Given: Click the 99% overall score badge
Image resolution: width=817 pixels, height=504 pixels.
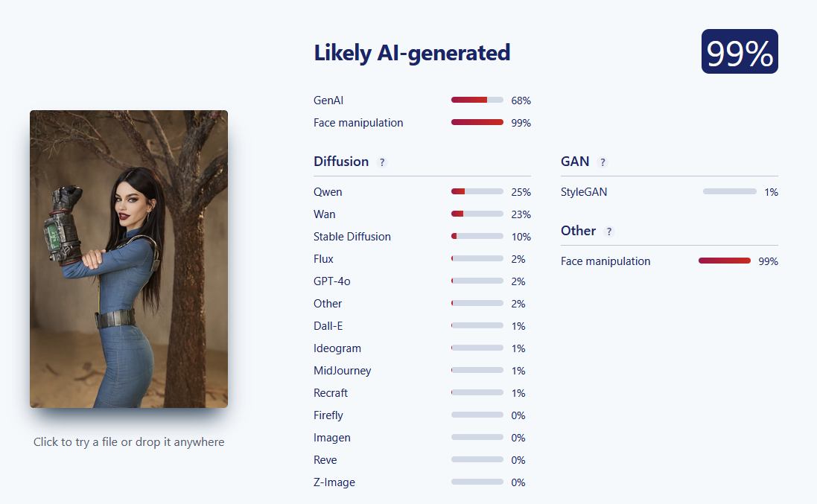Looking at the screenshot, I should pos(740,51).
